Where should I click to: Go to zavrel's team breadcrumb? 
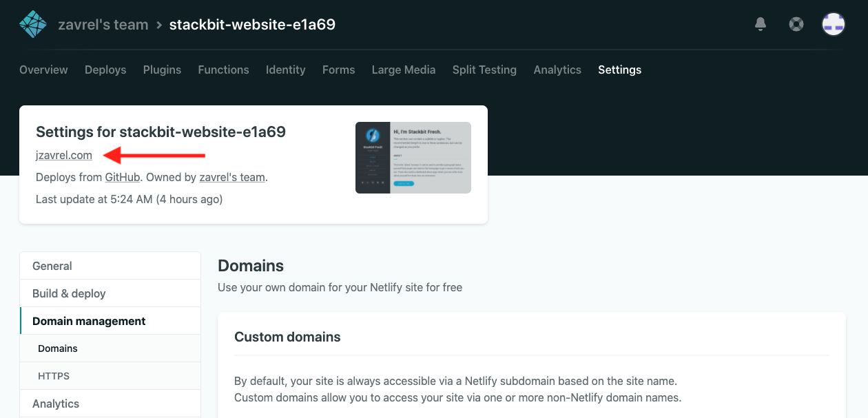[x=103, y=25]
